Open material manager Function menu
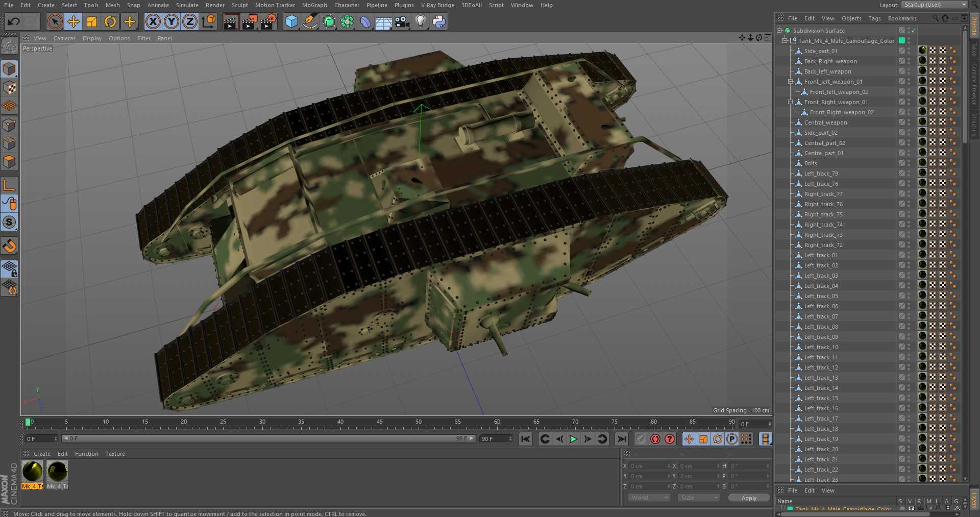The height and width of the screenshot is (517, 980). point(86,454)
